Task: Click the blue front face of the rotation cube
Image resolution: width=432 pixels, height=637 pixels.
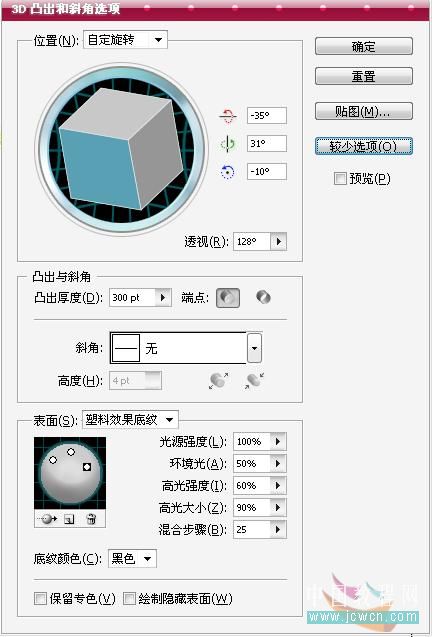Action: coord(98,169)
